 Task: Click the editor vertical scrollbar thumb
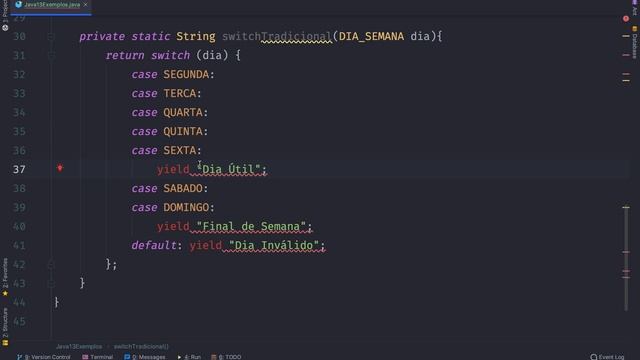point(626,258)
